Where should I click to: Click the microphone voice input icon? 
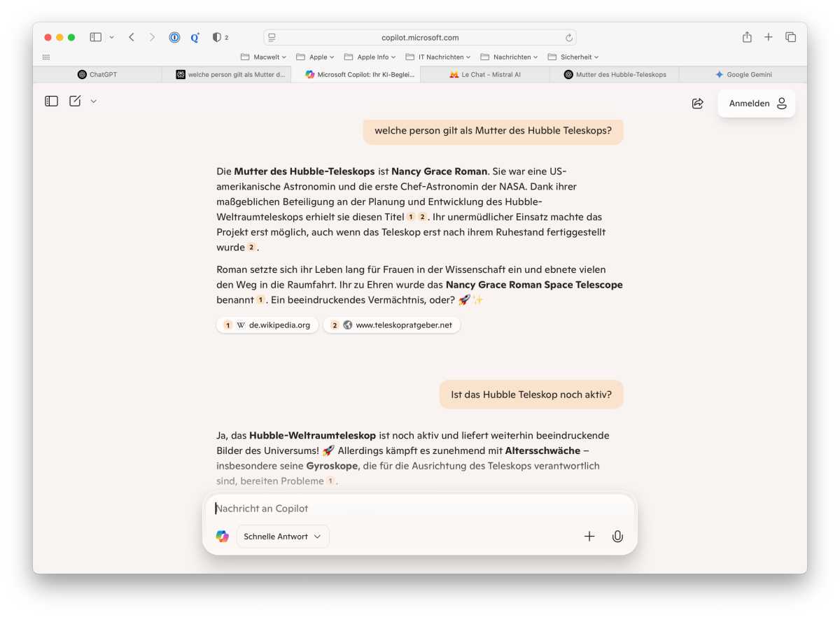617,537
